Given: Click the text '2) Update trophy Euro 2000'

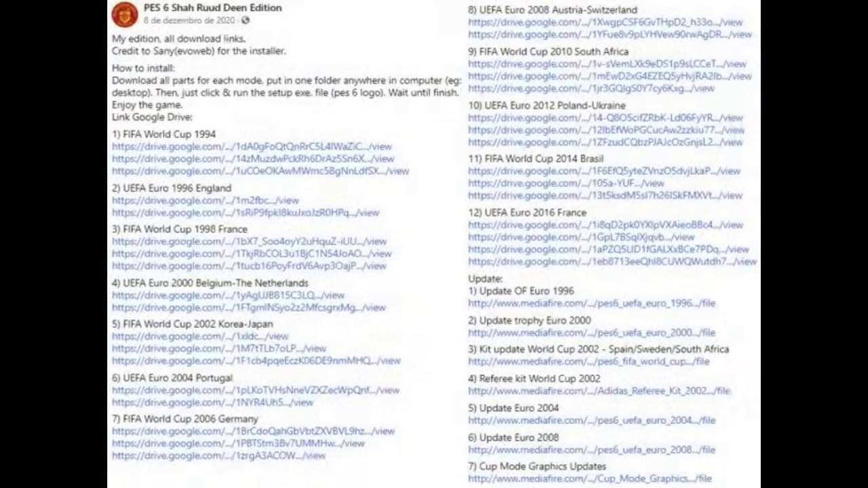Looking at the screenshot, I should click(530, 321).
